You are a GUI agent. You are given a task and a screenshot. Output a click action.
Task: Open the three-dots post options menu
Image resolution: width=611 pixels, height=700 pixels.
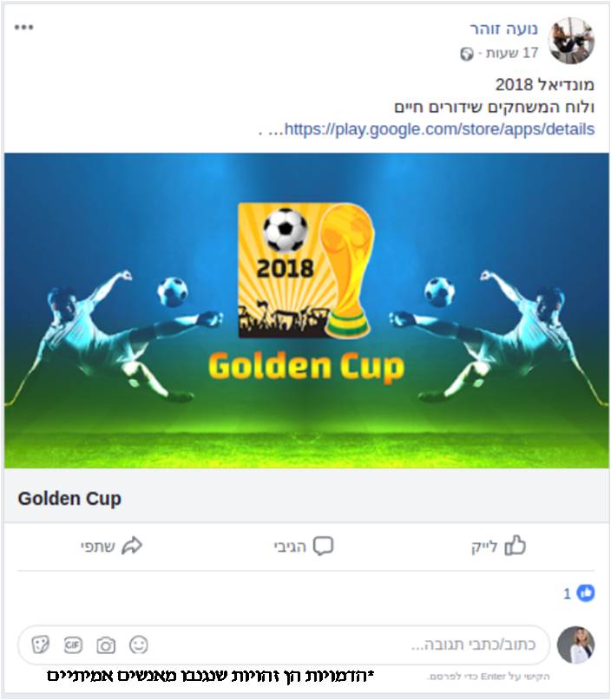tap(23, 27)
